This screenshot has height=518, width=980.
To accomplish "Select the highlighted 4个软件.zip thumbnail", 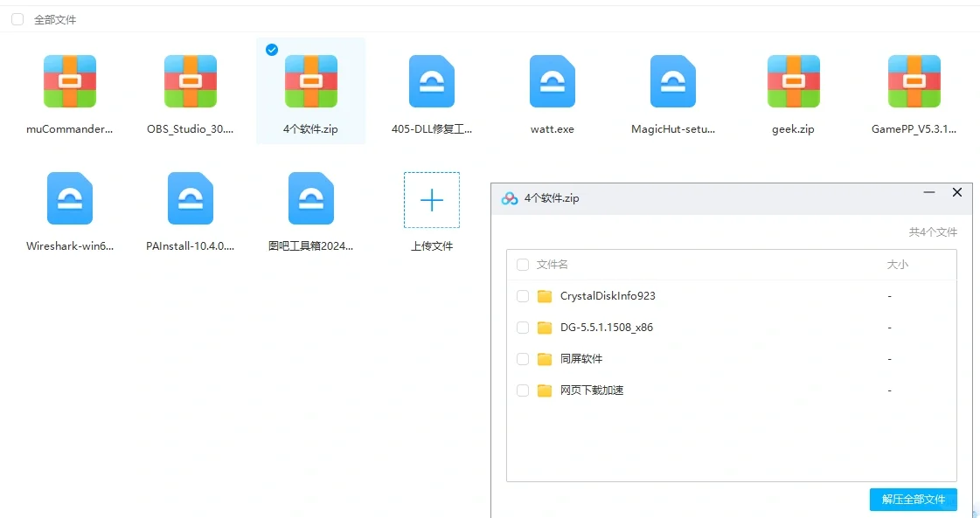I will pyautogui.click(x=310, y=80).
